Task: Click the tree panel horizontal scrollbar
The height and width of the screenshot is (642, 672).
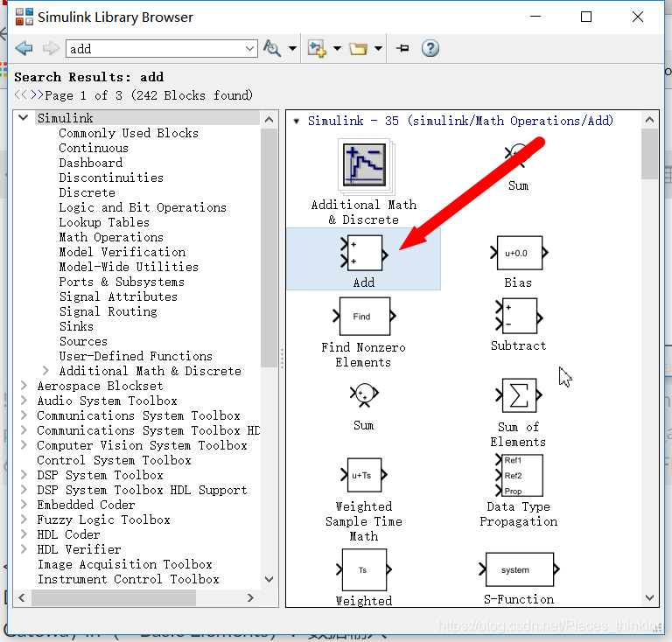Action: tap(114, 598)
